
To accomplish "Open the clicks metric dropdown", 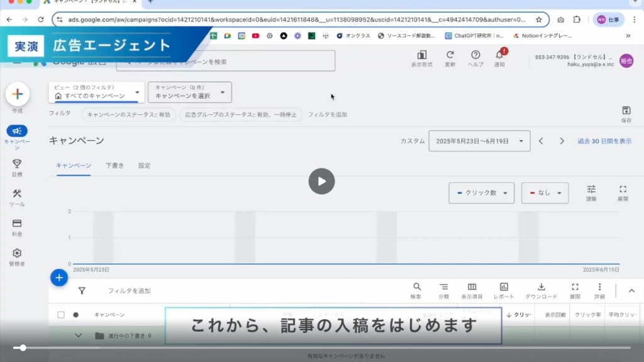I will point(482,193).
